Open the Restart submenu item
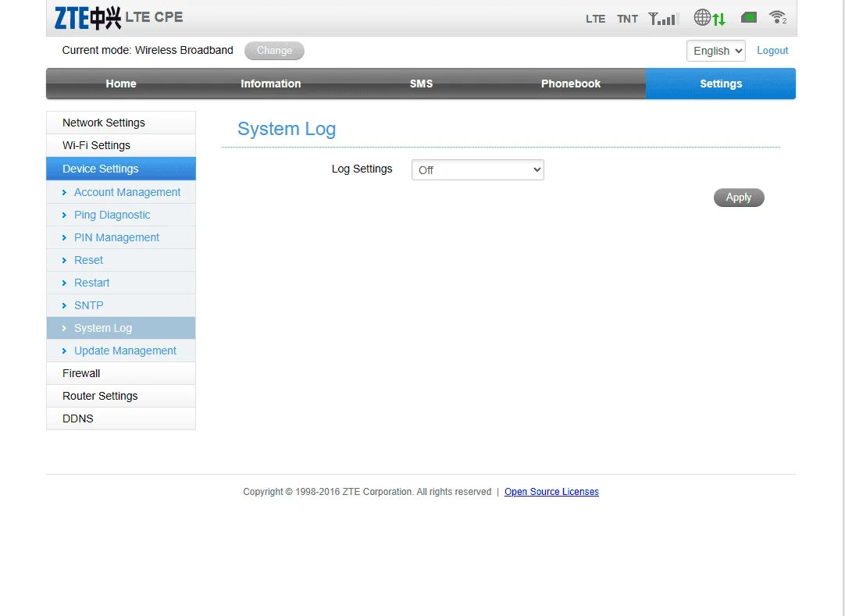Image resolution: width=845 pixels, height=616 pixels. (121, 283)
